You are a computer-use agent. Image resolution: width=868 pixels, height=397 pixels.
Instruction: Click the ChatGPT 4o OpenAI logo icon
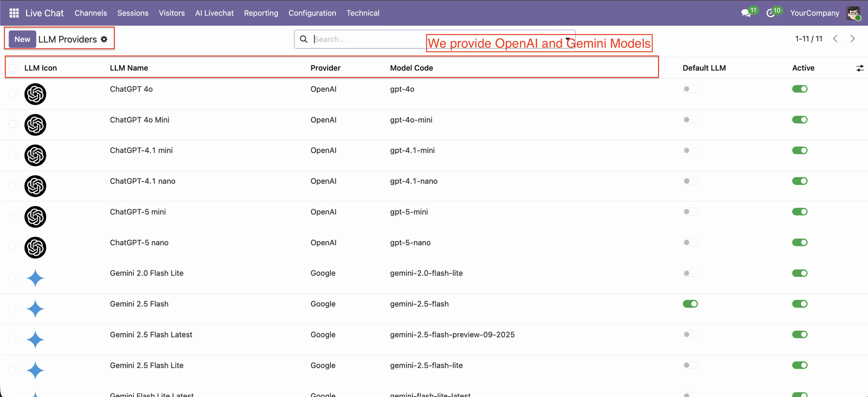pos(35,94)
